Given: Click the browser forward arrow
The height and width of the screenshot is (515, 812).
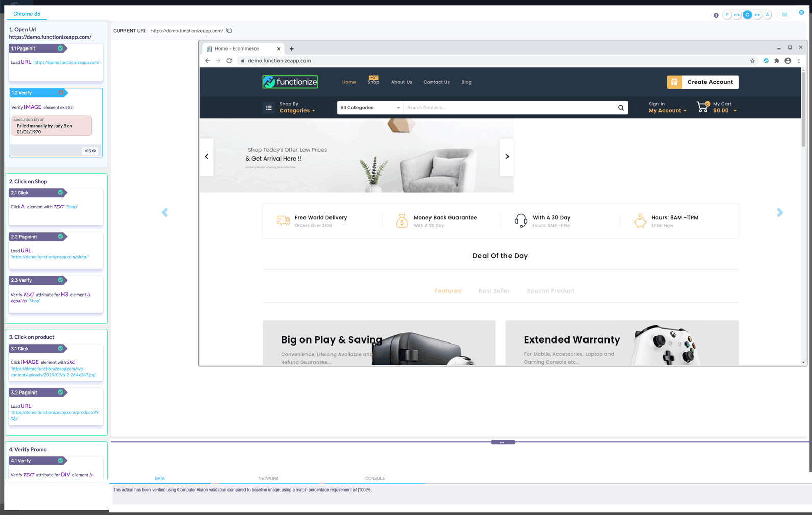Looking at the screenshot, I should [x=218, y=61].
